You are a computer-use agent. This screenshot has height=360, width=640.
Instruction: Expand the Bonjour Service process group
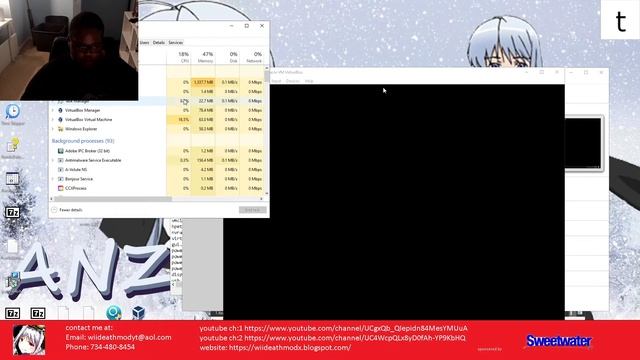pos(53,179)
